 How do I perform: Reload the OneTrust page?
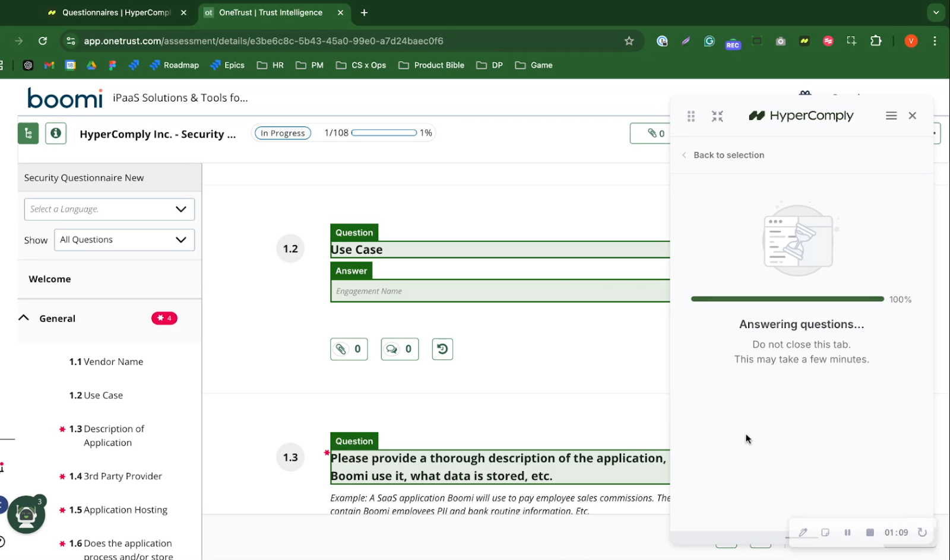coord(43,41)
